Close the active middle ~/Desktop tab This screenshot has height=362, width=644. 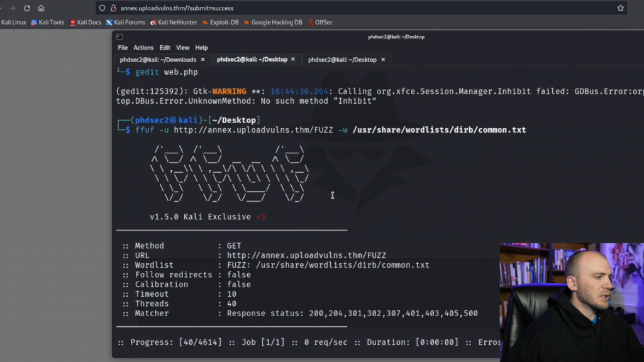click(293, 60)
